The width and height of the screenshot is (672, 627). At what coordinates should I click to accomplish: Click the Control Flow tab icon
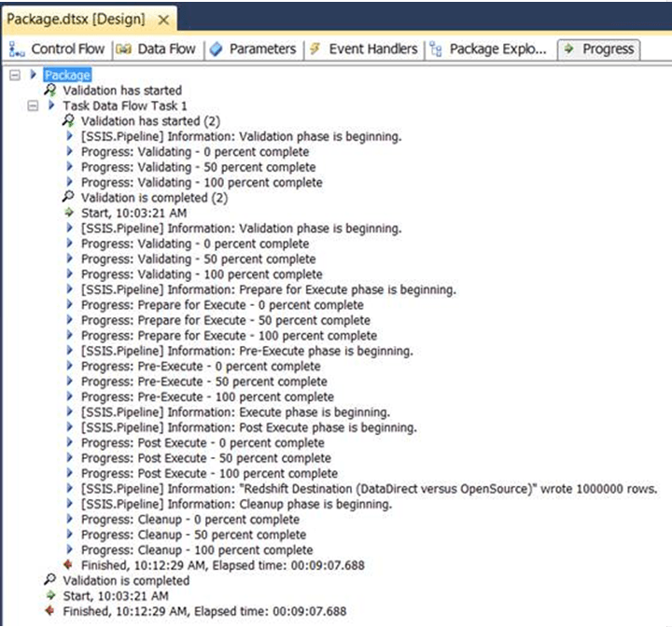[x=18, y=50]
